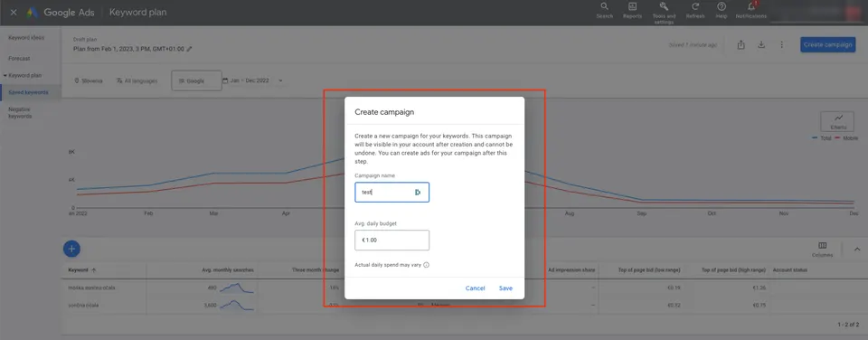Select Saved keywords in sidebar
The width and height of the screenshot is (868, 340).
coord(28,92)
